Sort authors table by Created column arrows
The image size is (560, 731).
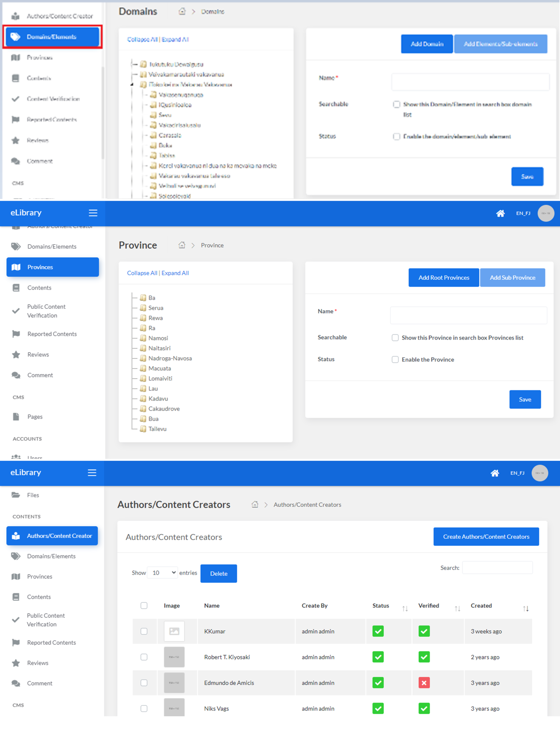[x=526, y=609]
